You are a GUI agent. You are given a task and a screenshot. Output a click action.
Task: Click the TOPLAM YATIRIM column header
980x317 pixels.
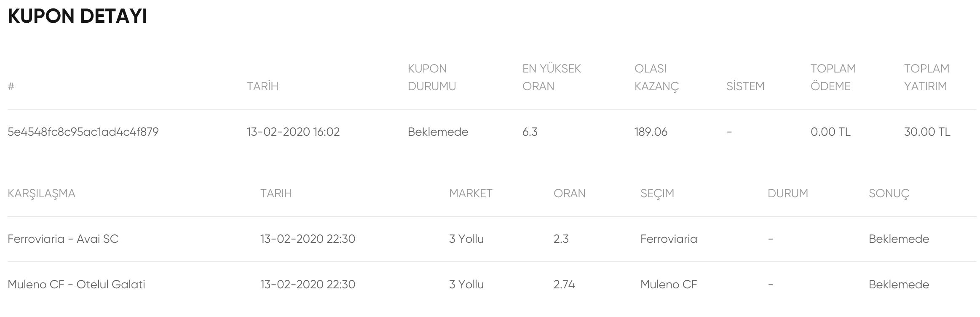tap(926, 77)
